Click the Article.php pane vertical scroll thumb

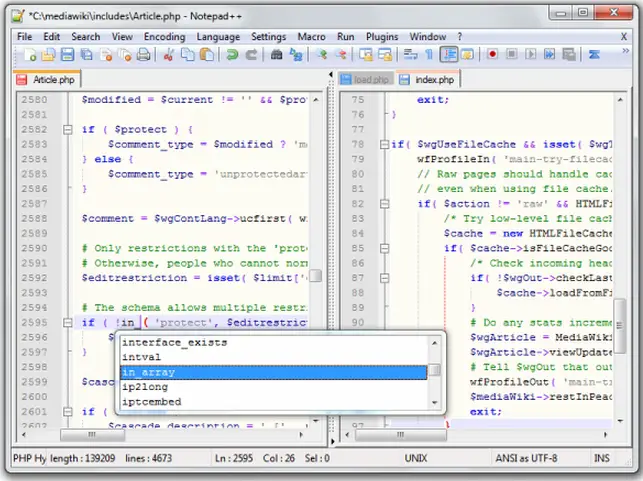(x=315, y=276)
